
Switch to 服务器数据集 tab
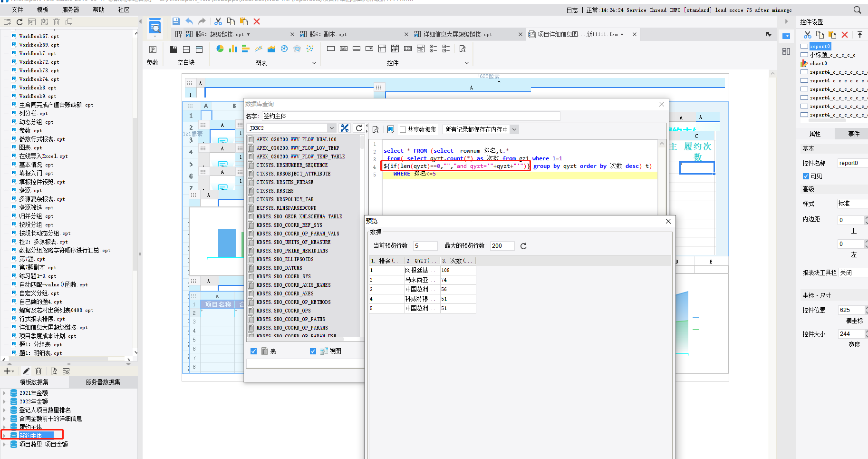[x=103, y=382]
